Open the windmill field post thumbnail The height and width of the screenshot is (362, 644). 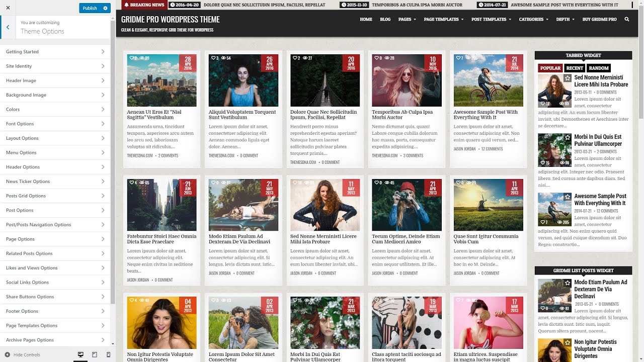coord(488,205)
